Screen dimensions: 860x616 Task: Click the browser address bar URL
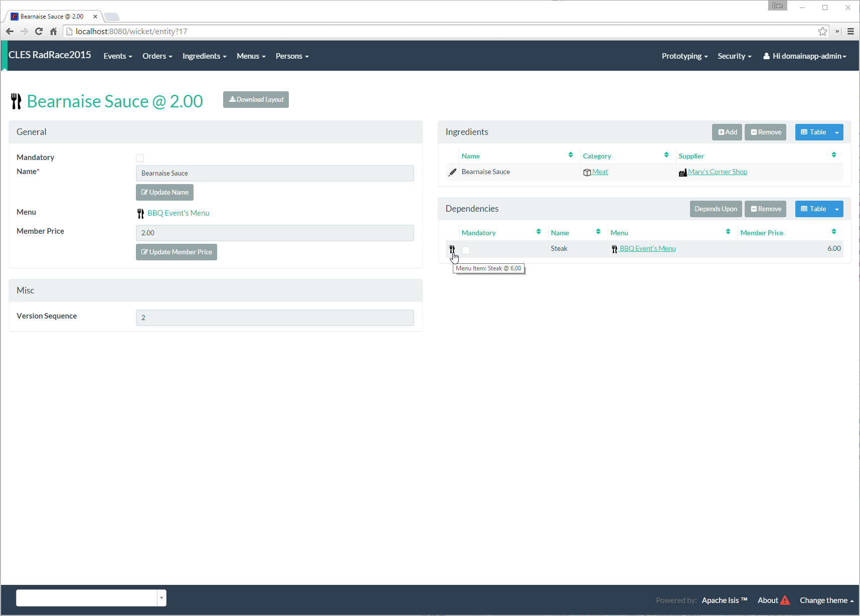coord(131,31)
